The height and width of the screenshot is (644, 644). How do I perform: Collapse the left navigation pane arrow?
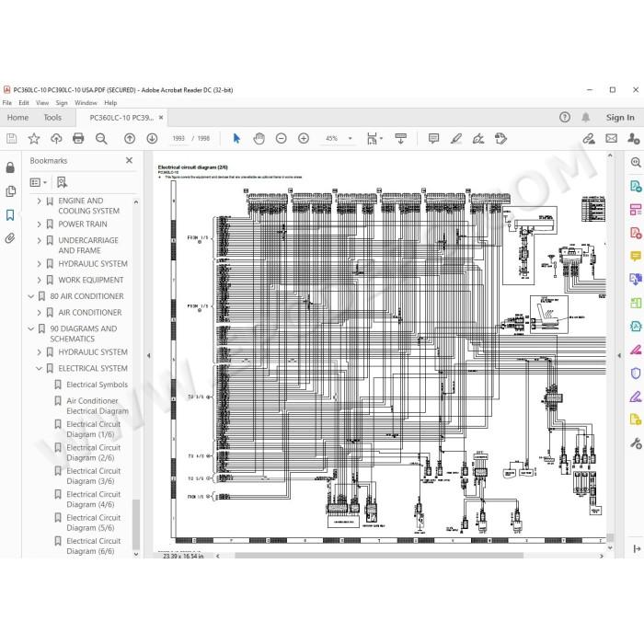coord(149,356)
